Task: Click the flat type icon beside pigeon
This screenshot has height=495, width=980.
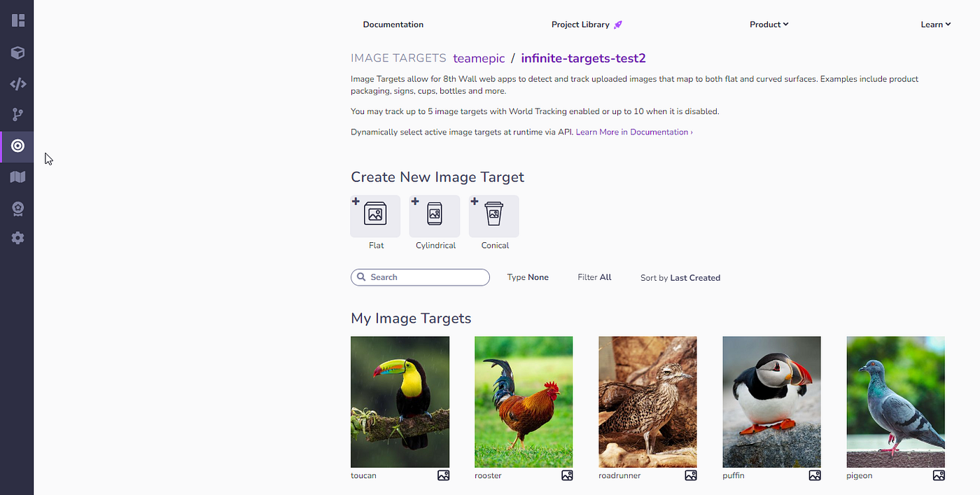Action: coord(939,475)
